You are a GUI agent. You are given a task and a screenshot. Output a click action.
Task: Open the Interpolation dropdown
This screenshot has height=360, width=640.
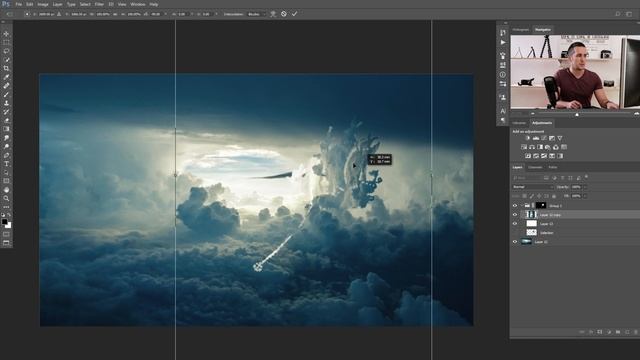click(x=256, y=14)
